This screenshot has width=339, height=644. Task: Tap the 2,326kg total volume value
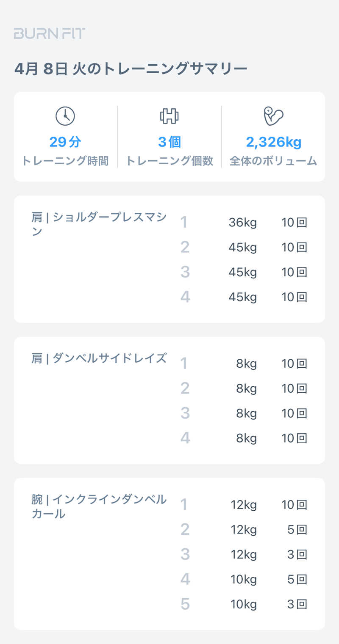[x=273, y=142]
